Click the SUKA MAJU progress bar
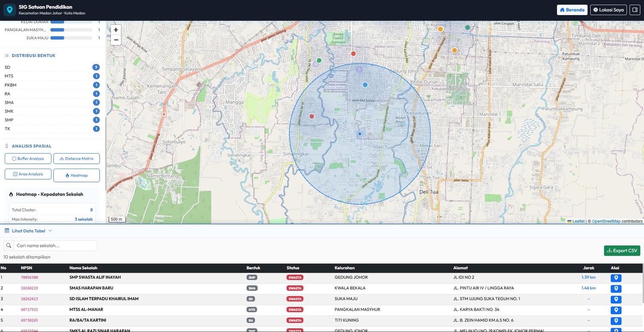Screen dimensions: 644x332 [71, 38]
